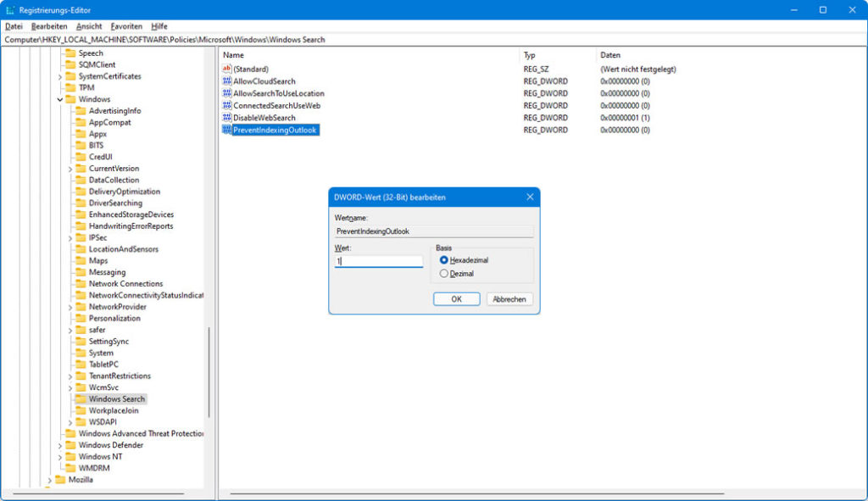Click the AdvertisingInfo folder icon
The width and height of the screenshot is (868, 501).
[x=81, y=111]
